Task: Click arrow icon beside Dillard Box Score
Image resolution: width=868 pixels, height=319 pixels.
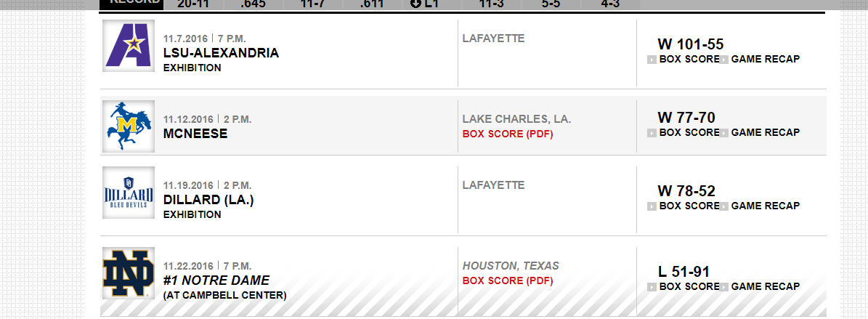Action: [x=652, y=206]
